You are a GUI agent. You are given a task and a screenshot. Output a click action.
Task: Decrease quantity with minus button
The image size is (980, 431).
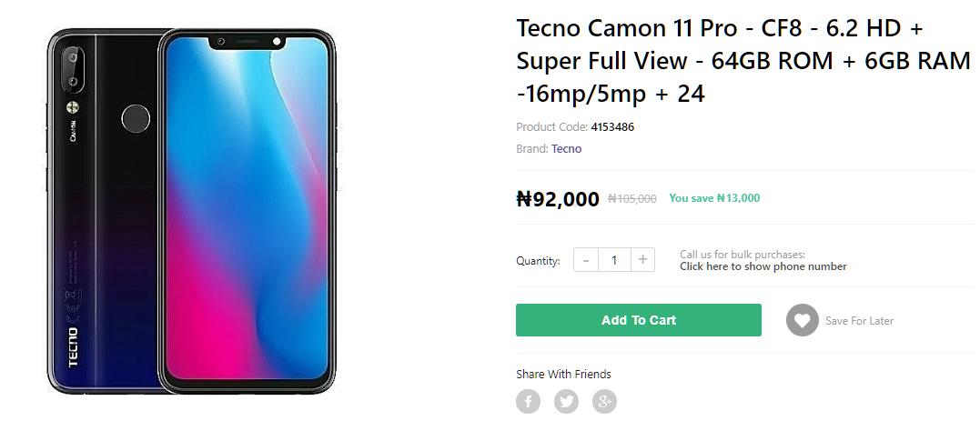click(x=586, y=260)
